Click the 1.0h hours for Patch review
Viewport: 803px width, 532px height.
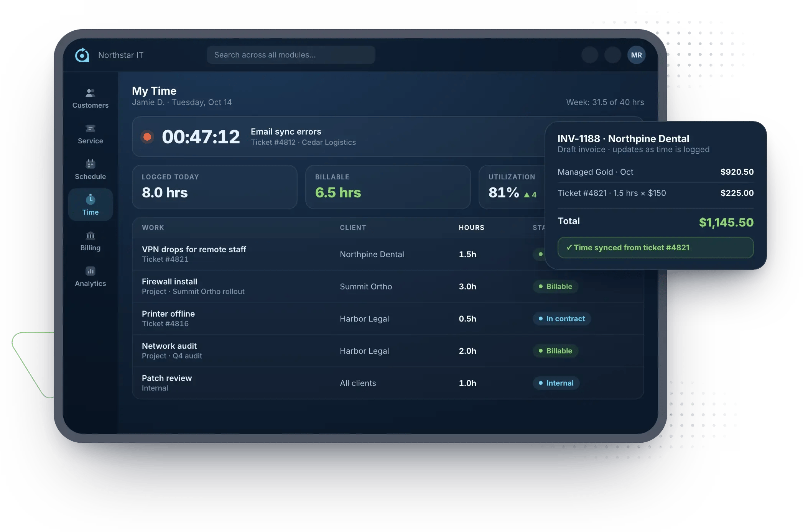tap(467, 383)
